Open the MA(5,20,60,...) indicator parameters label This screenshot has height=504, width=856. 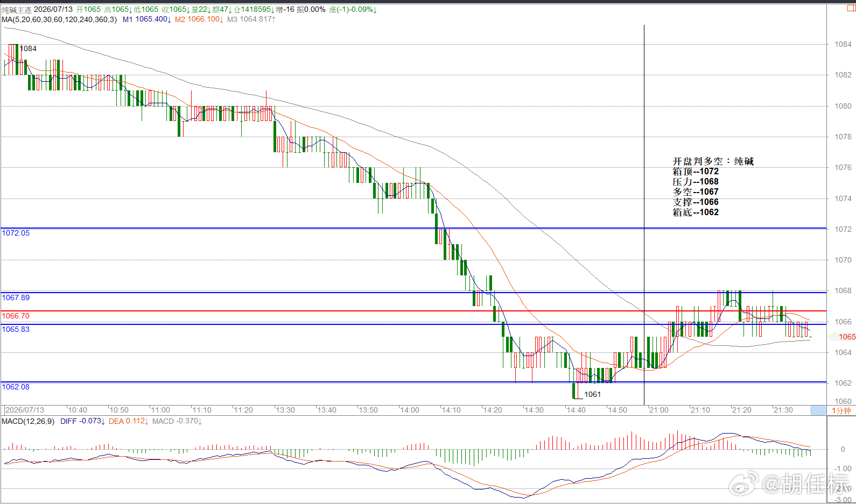59,19
